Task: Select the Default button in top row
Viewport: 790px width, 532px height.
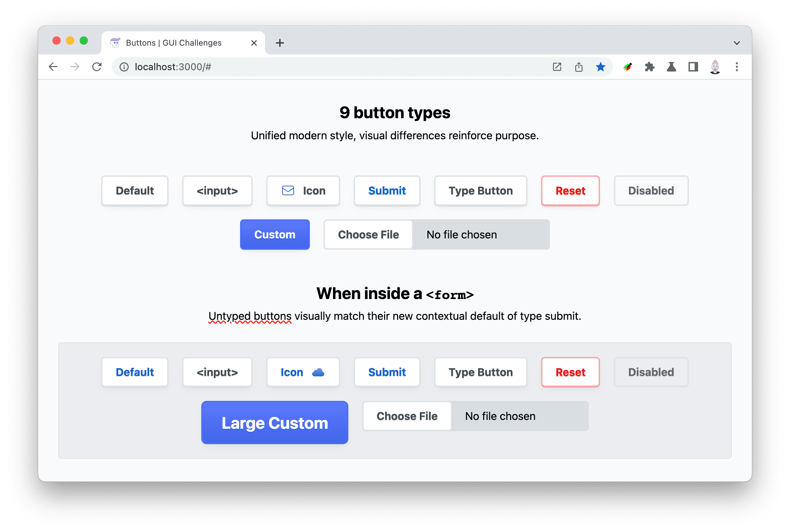Action: pos(135,191)
